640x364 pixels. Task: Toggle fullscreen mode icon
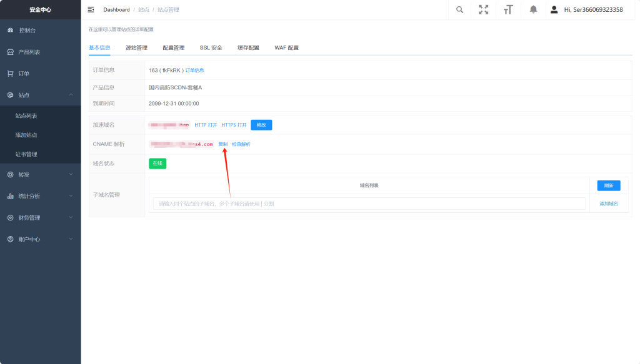tap(483, 9)
